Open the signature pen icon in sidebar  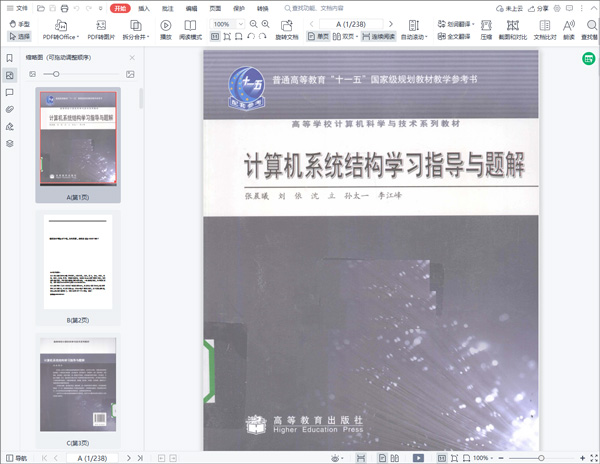(10, 127)
